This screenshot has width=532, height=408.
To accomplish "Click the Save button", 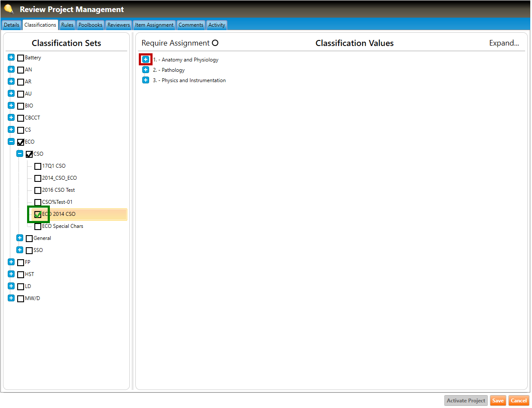I will point(498,401).
